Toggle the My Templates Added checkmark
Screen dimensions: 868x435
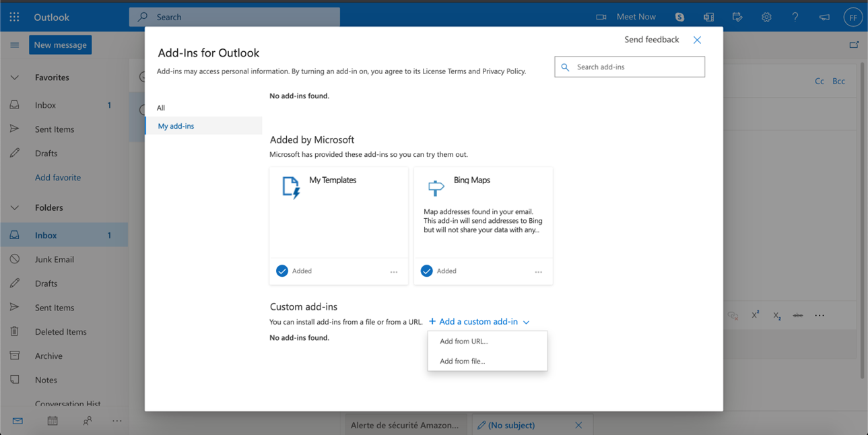coord(282,271)
